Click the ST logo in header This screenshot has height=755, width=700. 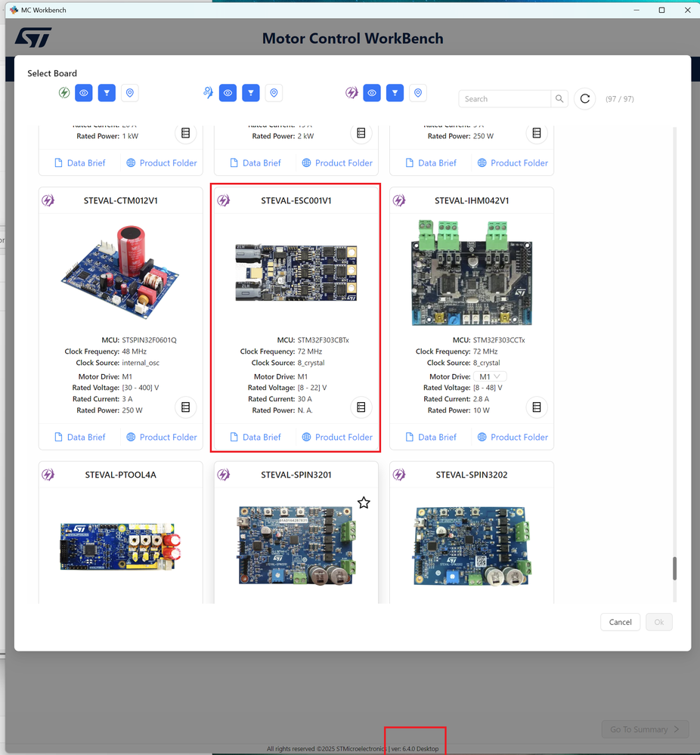33,38
